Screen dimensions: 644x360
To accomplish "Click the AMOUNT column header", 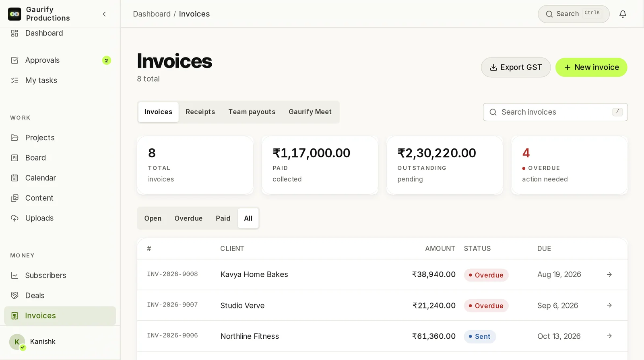I will coord(440,249).
